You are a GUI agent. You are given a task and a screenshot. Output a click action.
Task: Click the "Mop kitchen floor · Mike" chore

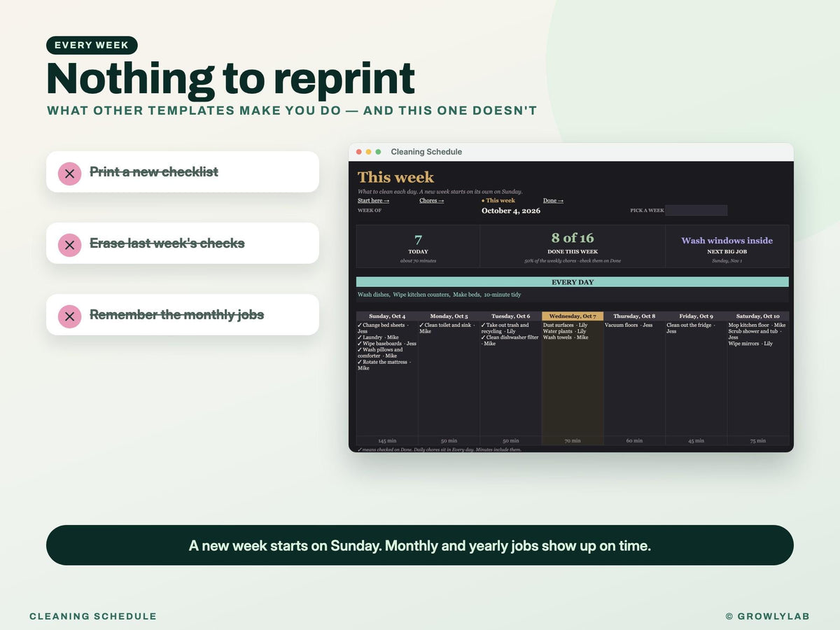757,325
